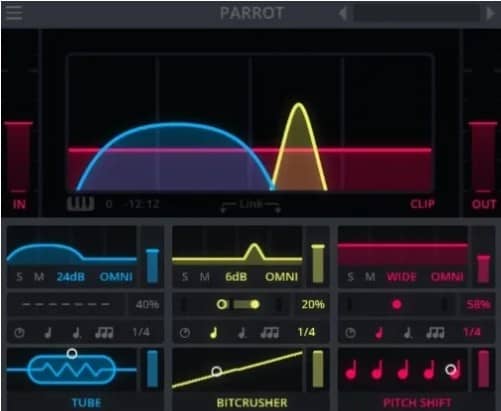Click the 58% value
The width and height of the screenshot is (501, 411).
coord(478,304)
